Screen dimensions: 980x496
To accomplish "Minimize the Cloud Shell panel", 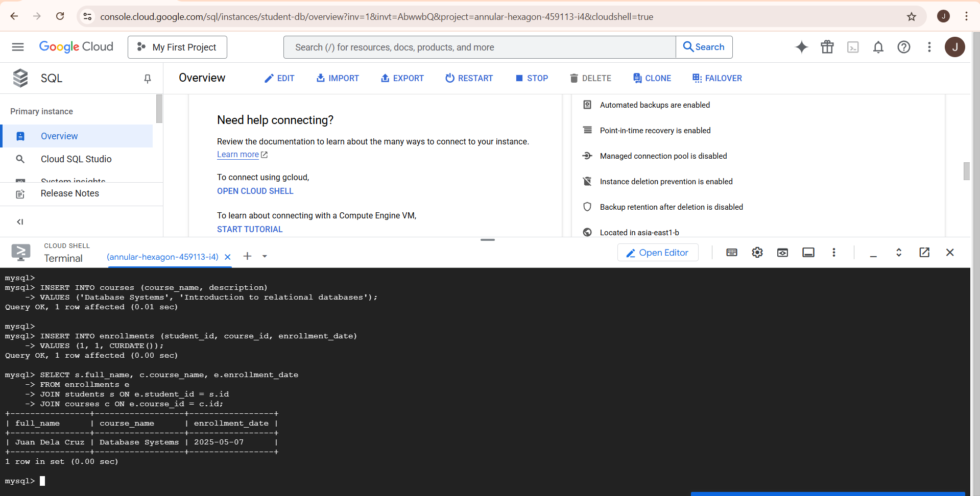I will [x=873, y=255].
